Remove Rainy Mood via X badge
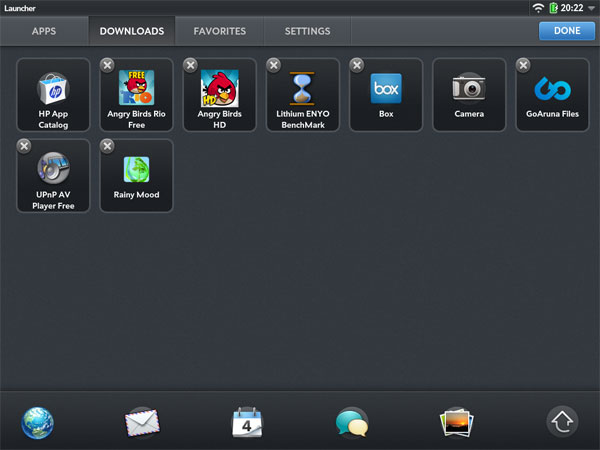This screenshot has width=600, height=450. pyautogui.click(x=108, y=146)
